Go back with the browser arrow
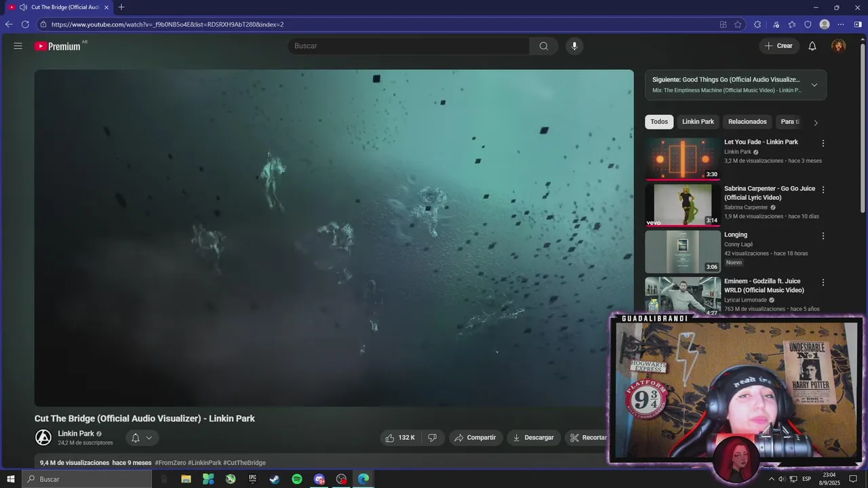Screen dimensions: 868x488 (9, 24)
